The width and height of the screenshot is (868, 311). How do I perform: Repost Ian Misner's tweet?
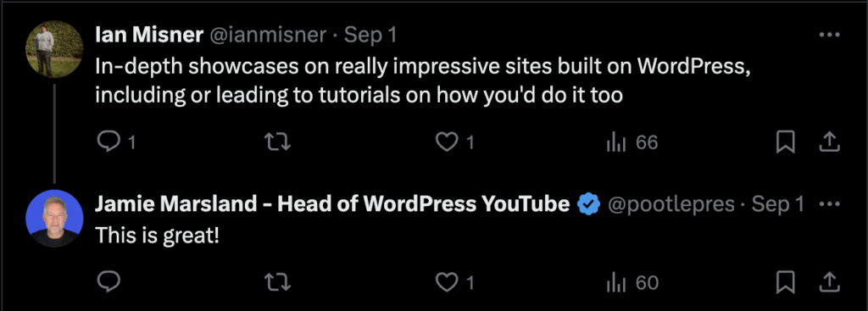click(278, 142)
